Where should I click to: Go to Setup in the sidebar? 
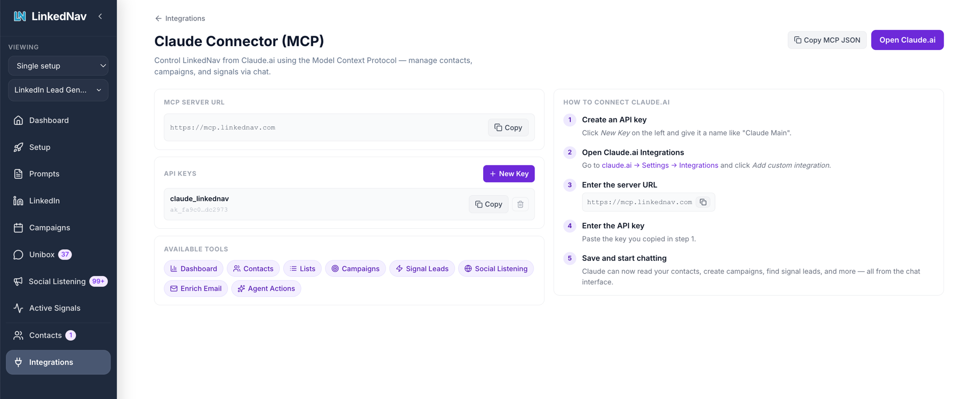click(x=58, y=147)
